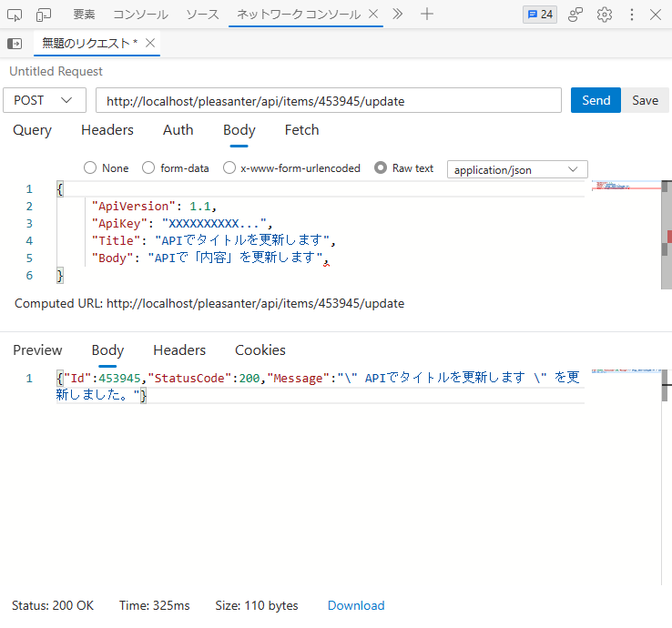Click line number 1 in the request editor
672x628 pixels.
click(x=29, y=189)
